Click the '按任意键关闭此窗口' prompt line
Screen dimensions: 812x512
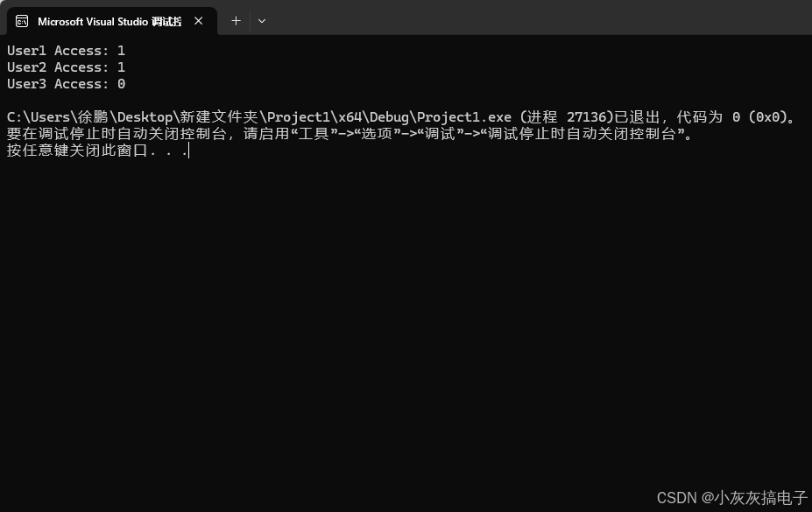[x=98, y=151]
